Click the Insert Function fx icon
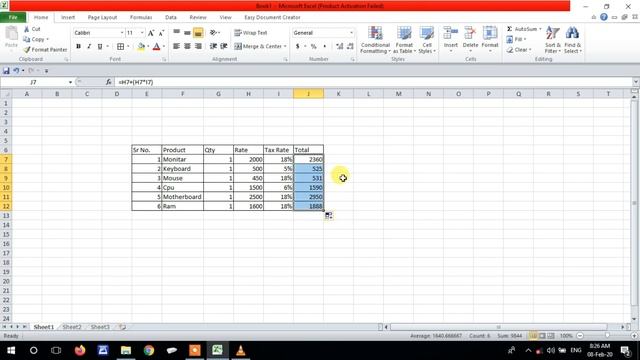 click(x=109, y=82)
